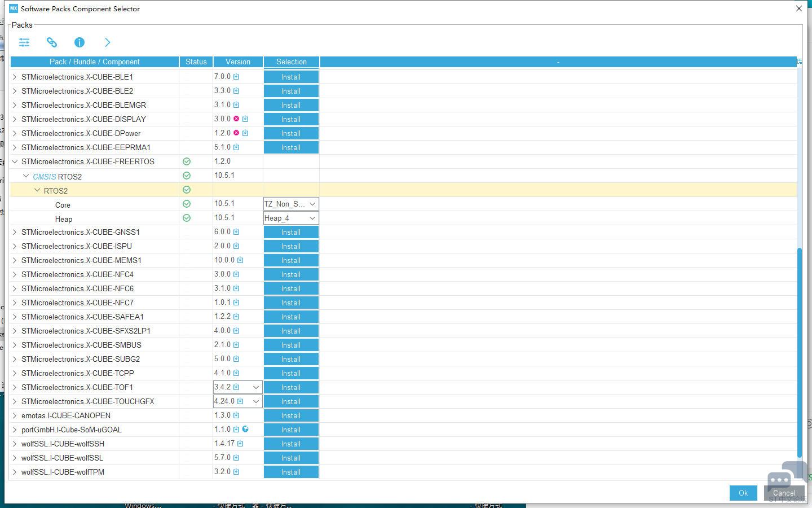Expand the wolfSSL I-CUBE-wolfSSL pack row
Viewport: 812px width, 508px height.
(x=15, y=458)
